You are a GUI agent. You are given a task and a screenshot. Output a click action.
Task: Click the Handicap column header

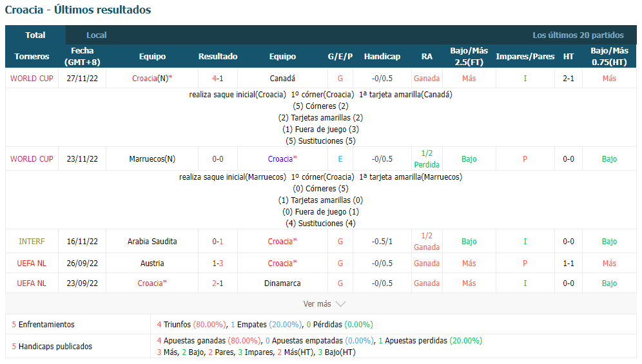pyautogui.click(x=382, y=57)
